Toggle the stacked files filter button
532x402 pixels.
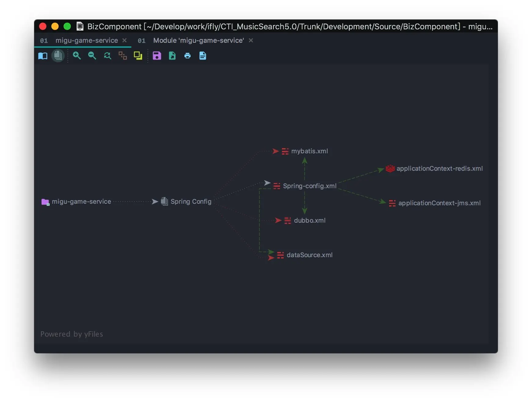58,56
